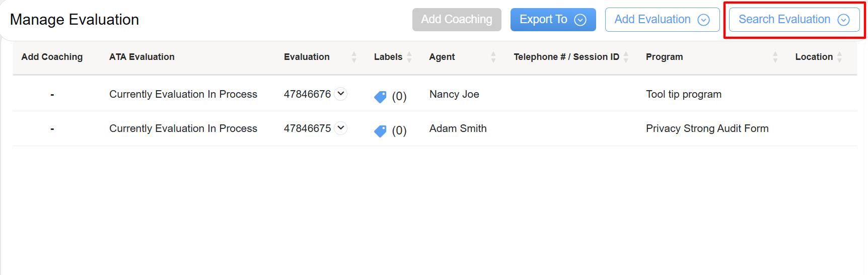
Task: Sort by Telephone # / Session ID arrows
Action: pos(626,57)
